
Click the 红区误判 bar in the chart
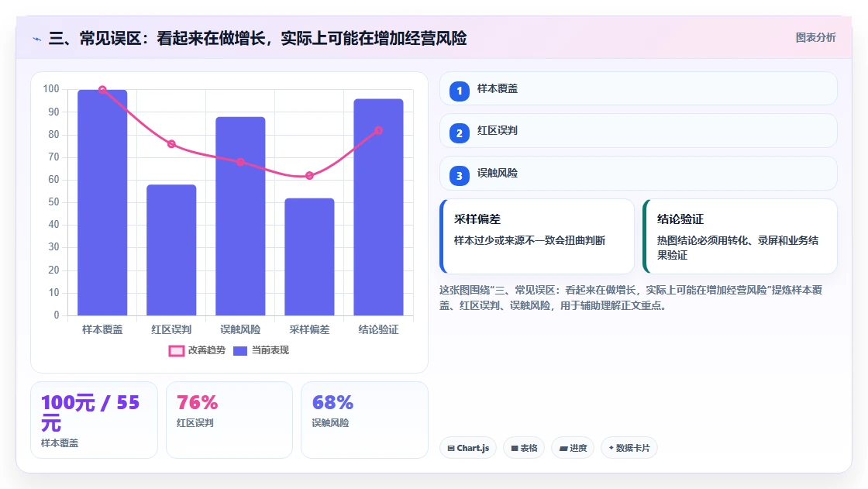pyautogui.click(x=171, y=250)
